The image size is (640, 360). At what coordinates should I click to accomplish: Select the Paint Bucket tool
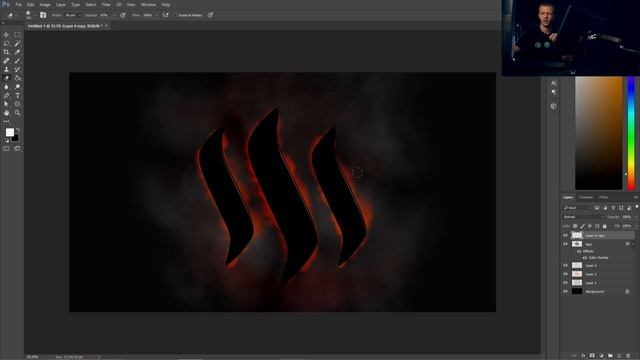click(17, 78)
